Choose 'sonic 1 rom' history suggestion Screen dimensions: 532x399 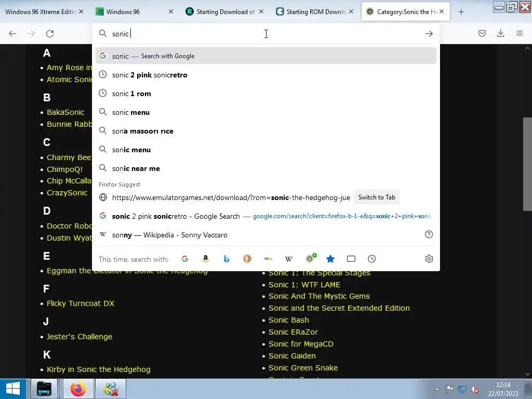click(x=265, y=94)
